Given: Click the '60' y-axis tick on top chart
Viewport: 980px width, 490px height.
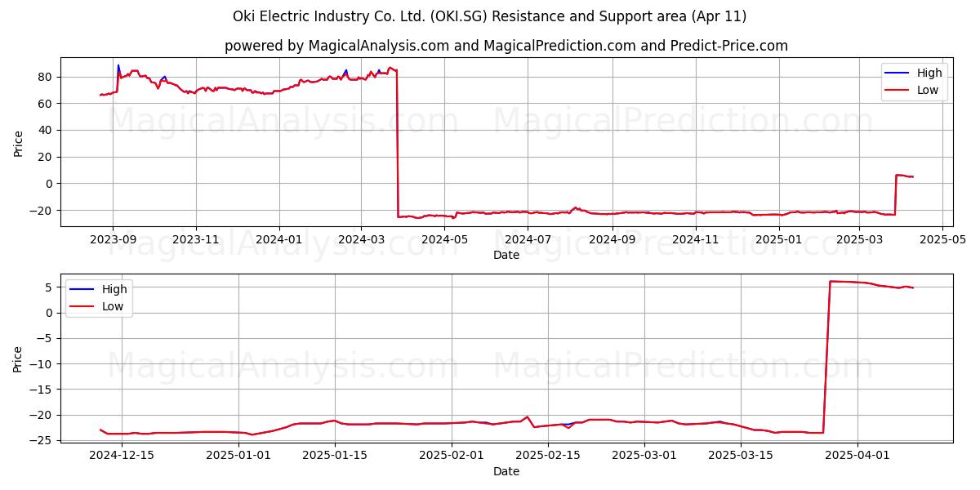Looking at the screenshot, I should [46, 104].
